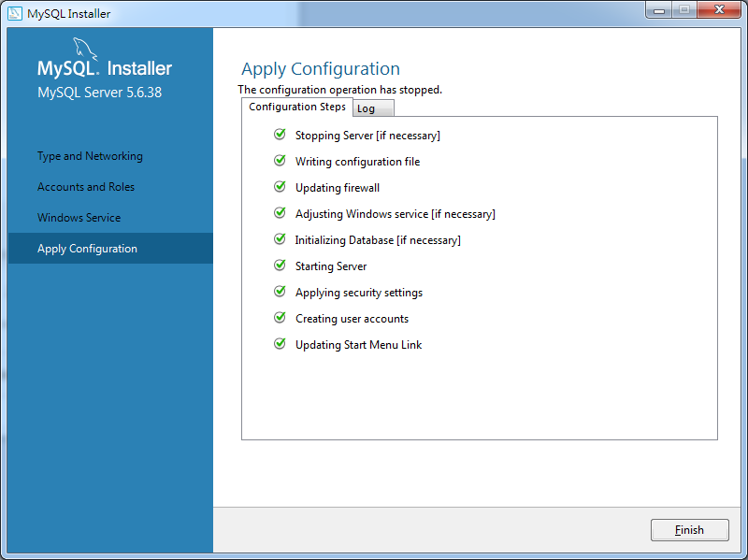Click the "Updating Start Menu Link" text
Image resolution: width=748 pixels, height=560 pixels.
(359, 345)
